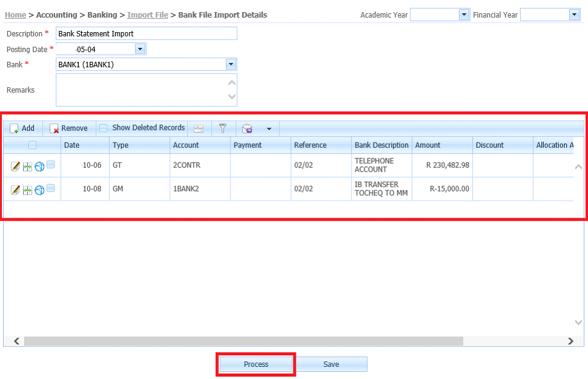
Task: Click split icon in the 1BANK2 row
Action: pos(27,190)
